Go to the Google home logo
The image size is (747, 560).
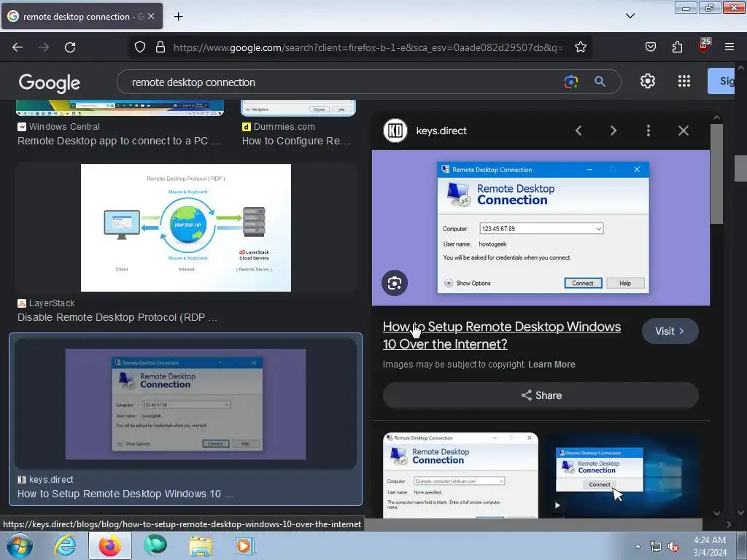click(x=49, y=83)
